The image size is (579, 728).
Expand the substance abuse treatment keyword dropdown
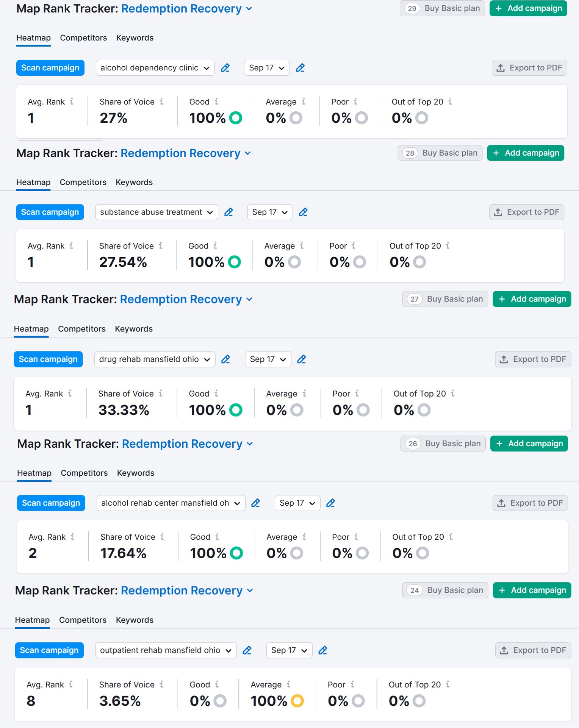tap(156, 212)
